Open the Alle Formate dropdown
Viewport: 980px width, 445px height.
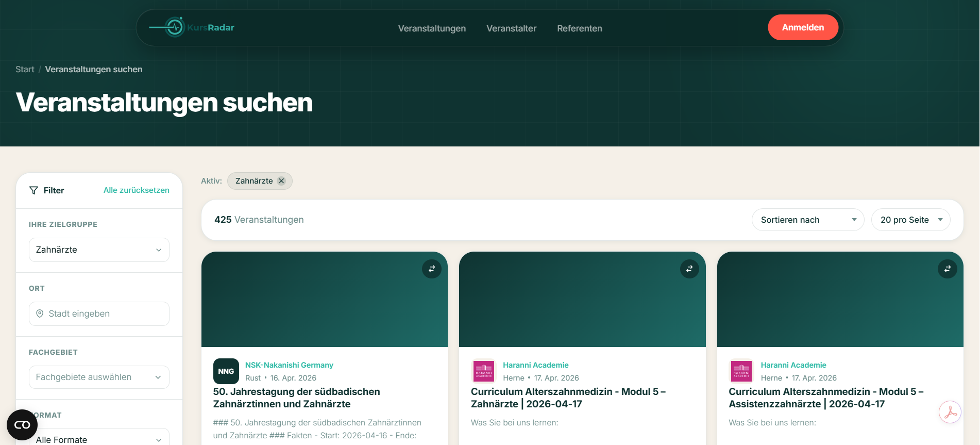[x=99, y=439]
